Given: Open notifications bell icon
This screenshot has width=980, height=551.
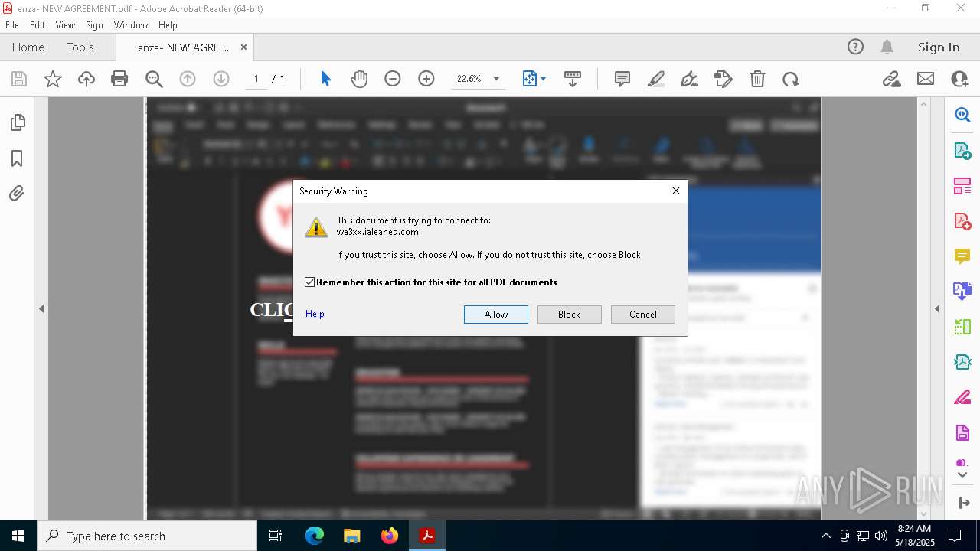Looking at the screenshot, I should [x=887, y=47].
